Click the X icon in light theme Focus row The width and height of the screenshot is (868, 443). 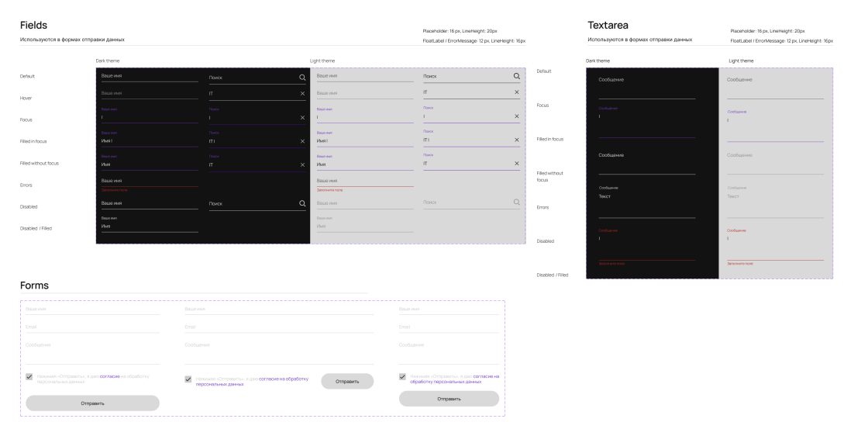click(517, 117)
